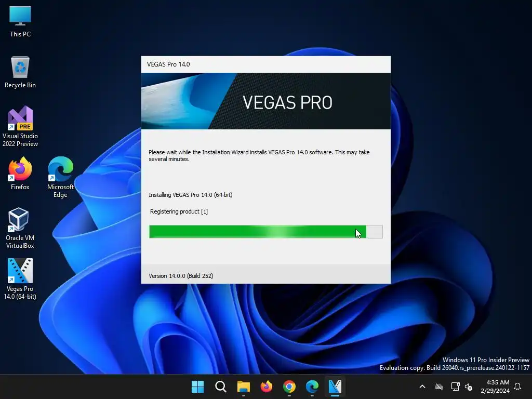Select Vegas Pro 14.0 (64-bit) desktop shortcut
The height and width of the screenshot is (399, 532).
tap(20, 279)
